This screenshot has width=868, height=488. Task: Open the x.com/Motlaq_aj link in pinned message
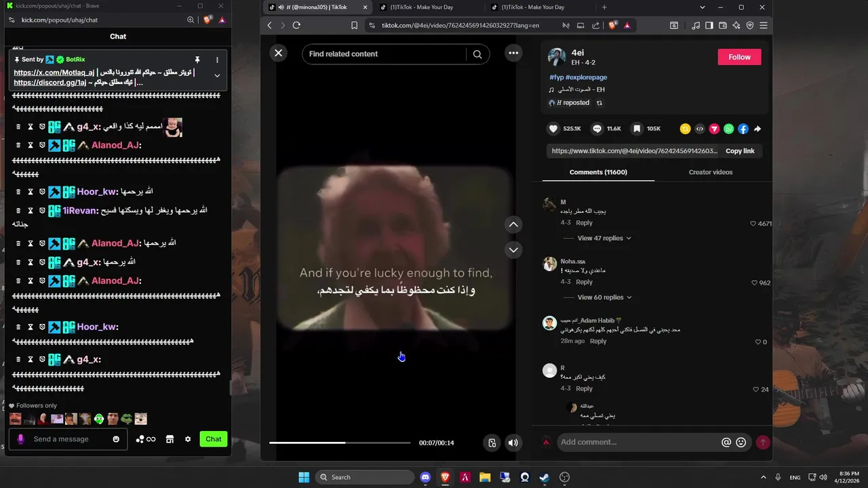pyautogui.click(x=54, y=73)
